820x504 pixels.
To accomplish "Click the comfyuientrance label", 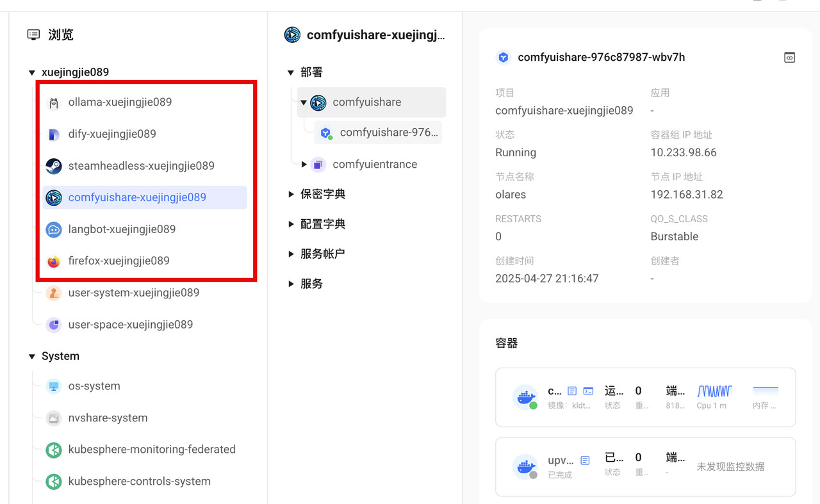I will point(375,165).
